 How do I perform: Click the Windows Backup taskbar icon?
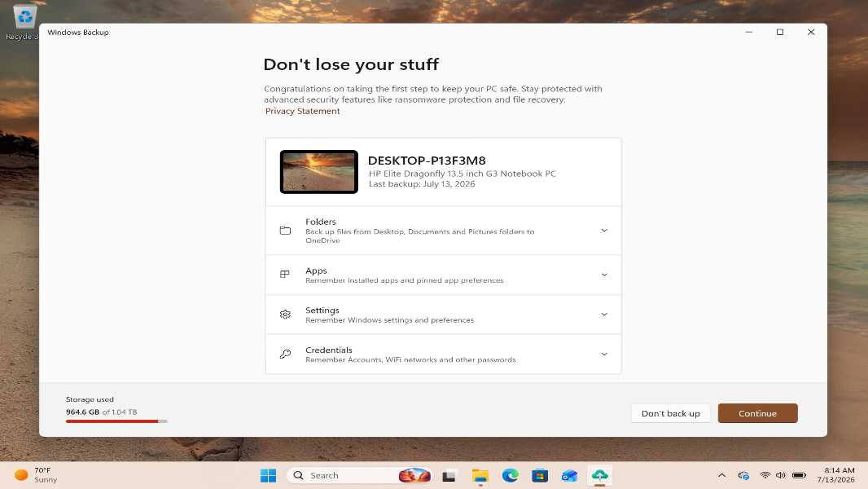click(599, 475)
